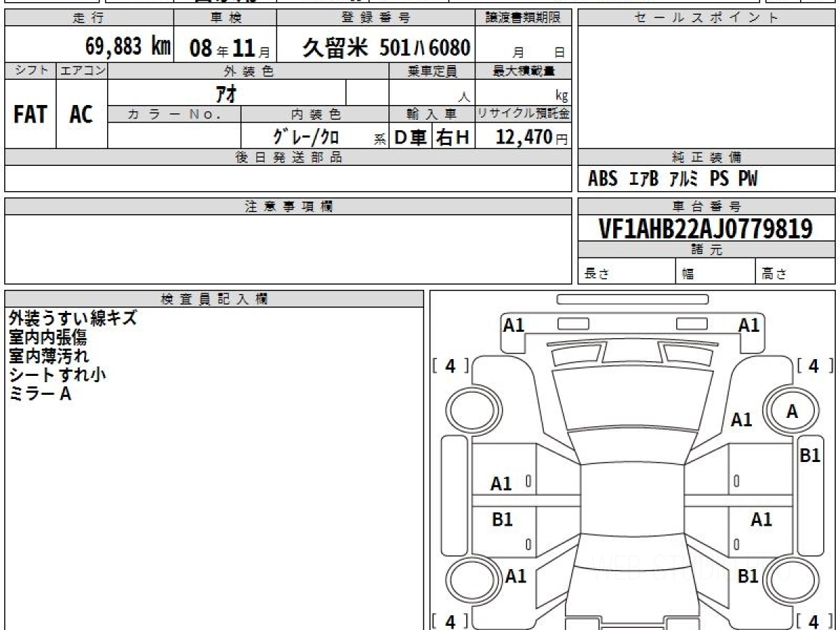Click the A1 mark at diagram's upper-left corner
The width and height of the screenshot is (840, 630).
pos(514,325)
